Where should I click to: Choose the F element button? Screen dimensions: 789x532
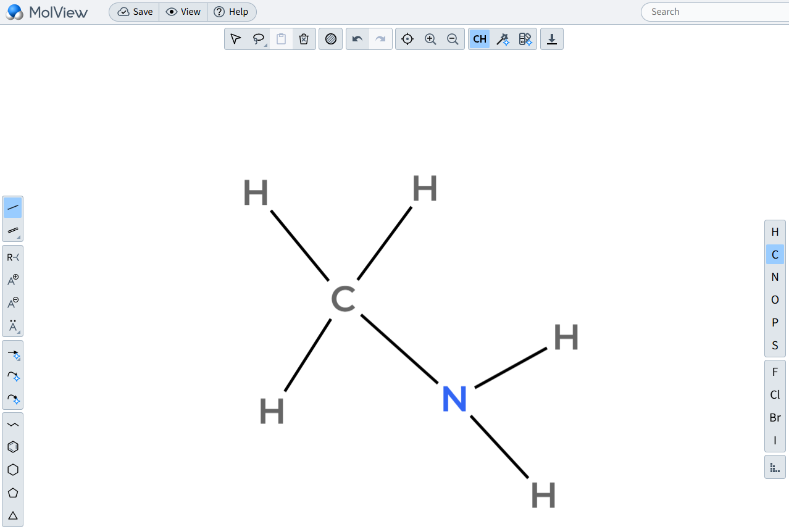coord(775,372)
